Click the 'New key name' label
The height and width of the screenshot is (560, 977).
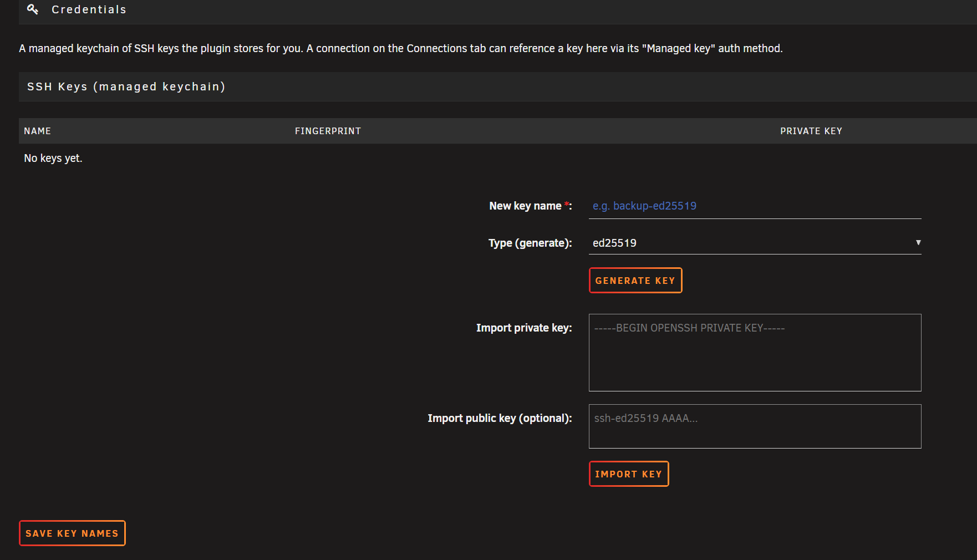coord(530,206)
